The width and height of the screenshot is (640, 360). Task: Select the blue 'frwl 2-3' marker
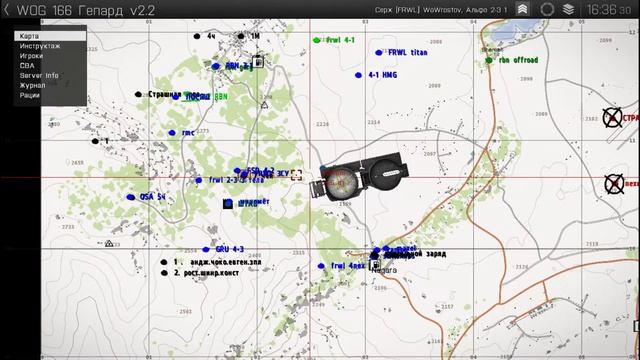click(x=199, y=180)
